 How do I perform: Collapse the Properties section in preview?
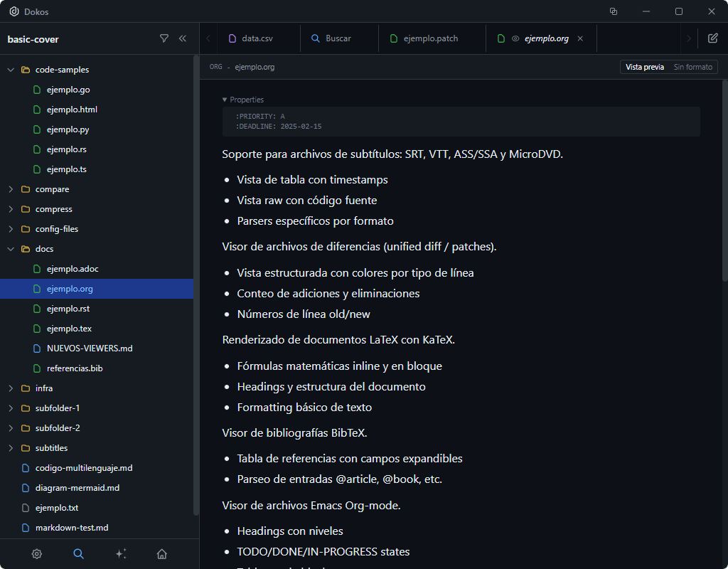pos(225,100)
